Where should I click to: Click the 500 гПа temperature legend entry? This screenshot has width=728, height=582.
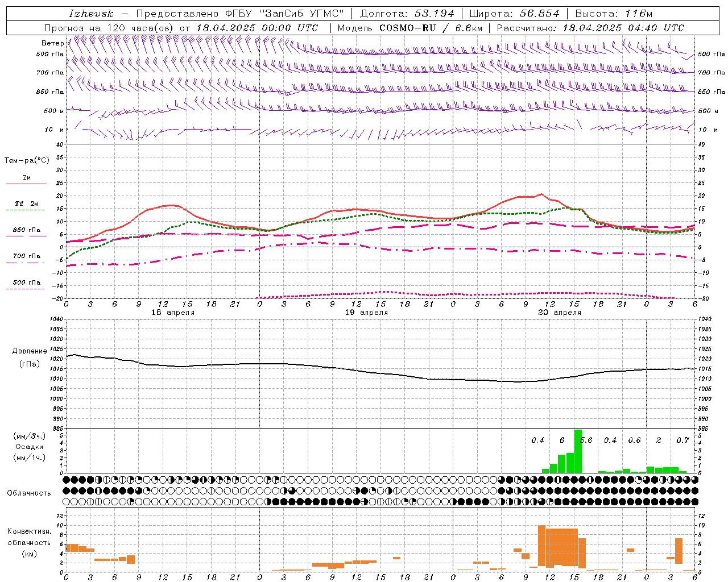26,282
